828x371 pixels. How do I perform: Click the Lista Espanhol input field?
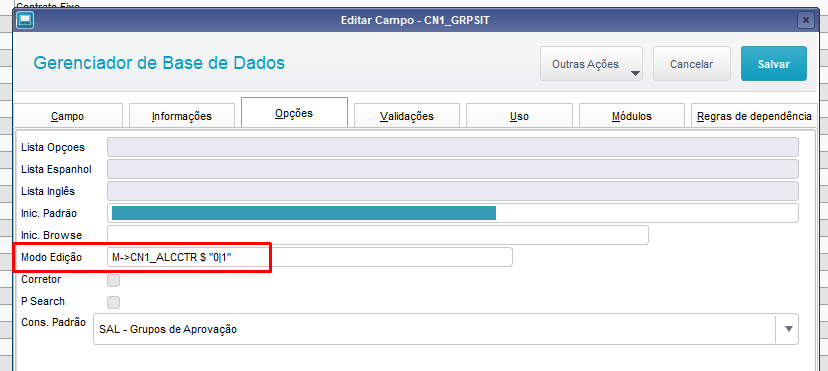coord(453,169)
